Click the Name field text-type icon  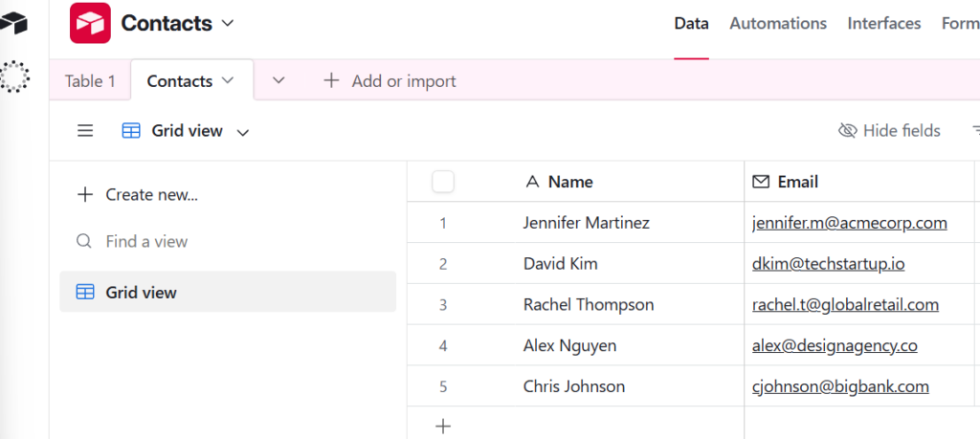(x=532, y=182)
